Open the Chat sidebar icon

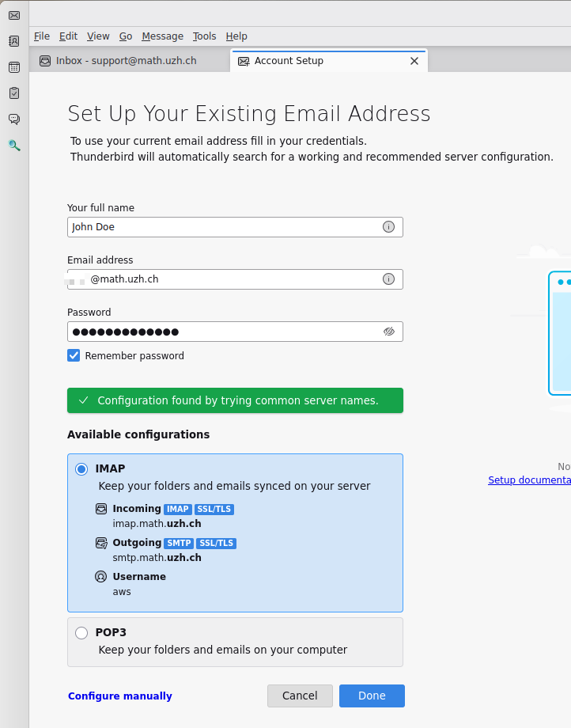pyautogui.click(x=14, y=119)
